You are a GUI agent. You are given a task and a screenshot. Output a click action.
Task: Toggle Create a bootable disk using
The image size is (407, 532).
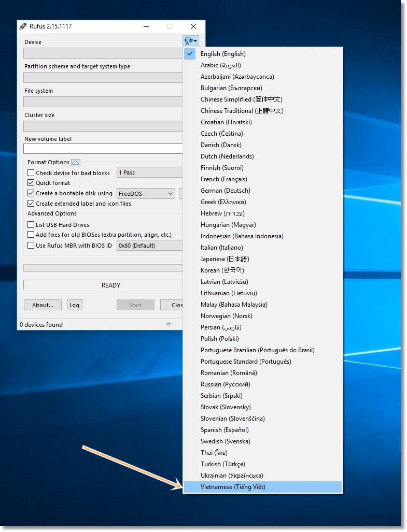point(31,193)
